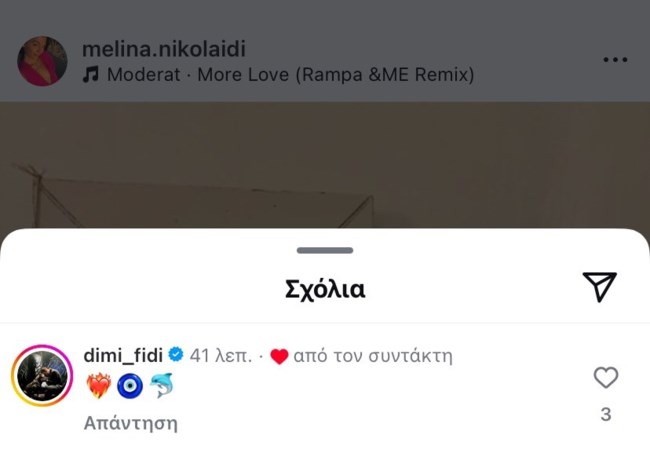Tap the evil eye emoji in comment
This screenshot has height=453, width=650.
130,386
